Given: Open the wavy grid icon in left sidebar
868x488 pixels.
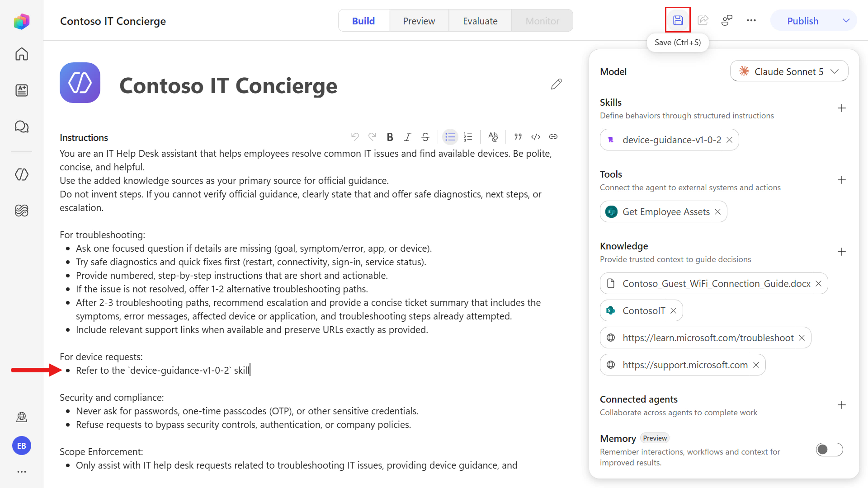Looking at the screenshot, I should [x=22, y=211].
